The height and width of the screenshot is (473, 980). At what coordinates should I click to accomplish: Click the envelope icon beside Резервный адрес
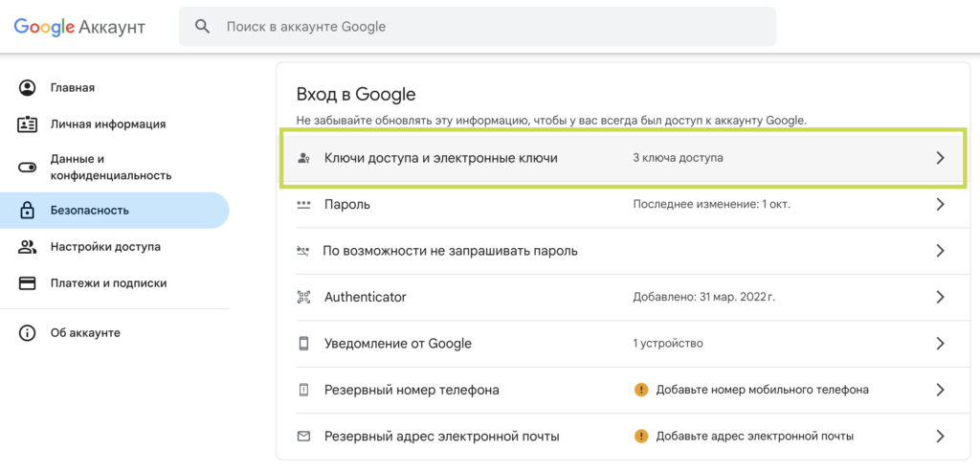pos(303,436)
